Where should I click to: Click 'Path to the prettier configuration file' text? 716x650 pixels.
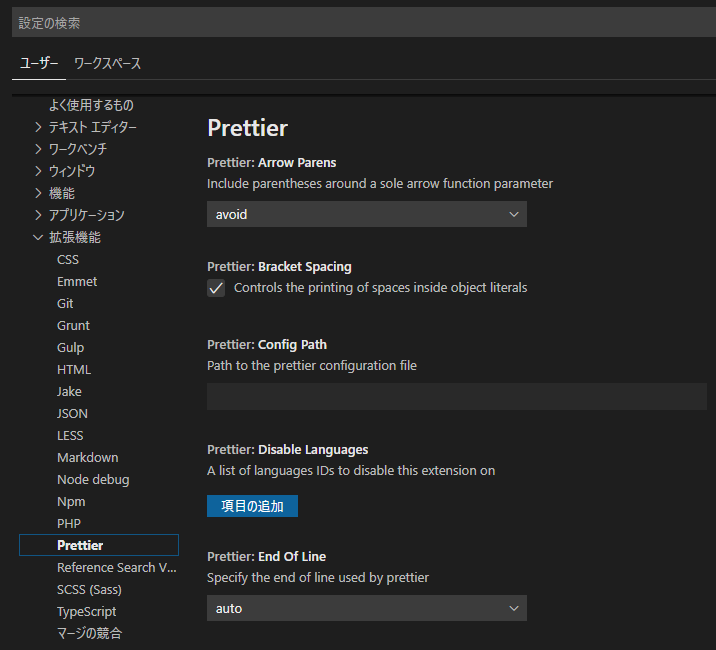click(312, 365)
